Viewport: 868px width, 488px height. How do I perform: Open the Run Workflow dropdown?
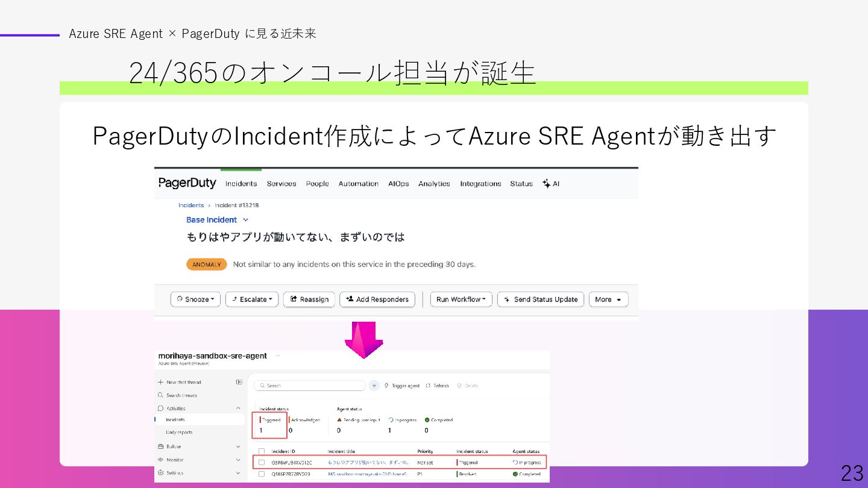461,299
